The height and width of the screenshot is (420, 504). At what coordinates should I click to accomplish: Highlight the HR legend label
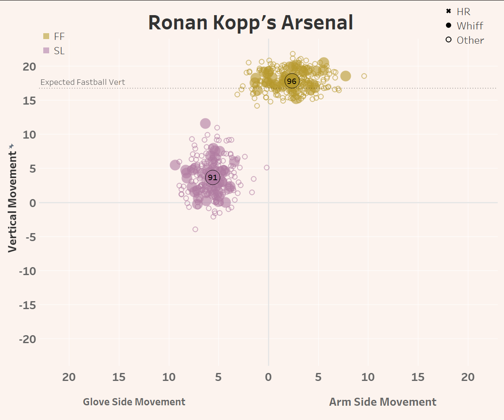(x=463, y=11)
